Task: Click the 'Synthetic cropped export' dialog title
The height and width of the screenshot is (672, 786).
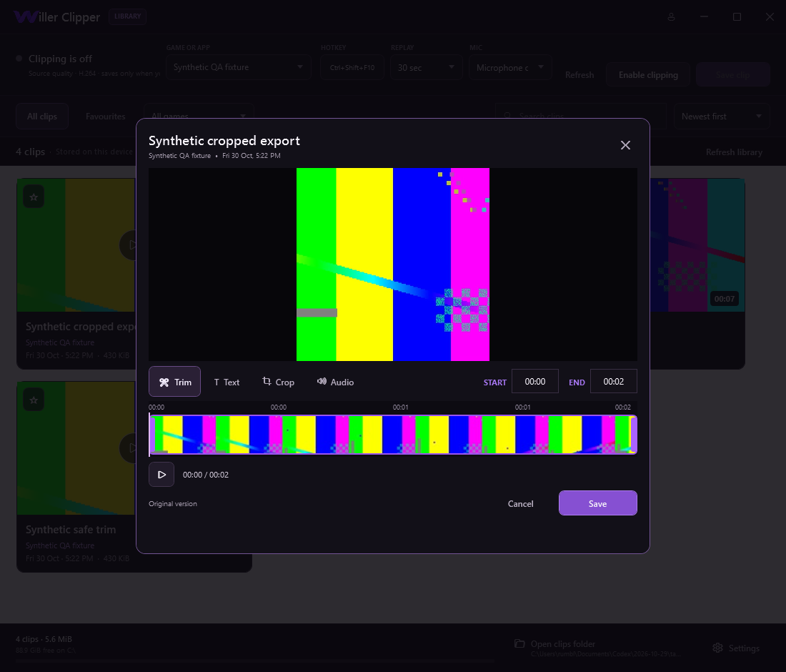Action: (x=224, y=140)
